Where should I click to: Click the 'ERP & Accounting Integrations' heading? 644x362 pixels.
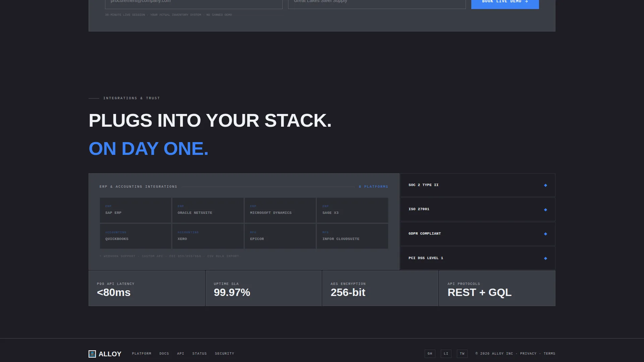pos(138,187)
